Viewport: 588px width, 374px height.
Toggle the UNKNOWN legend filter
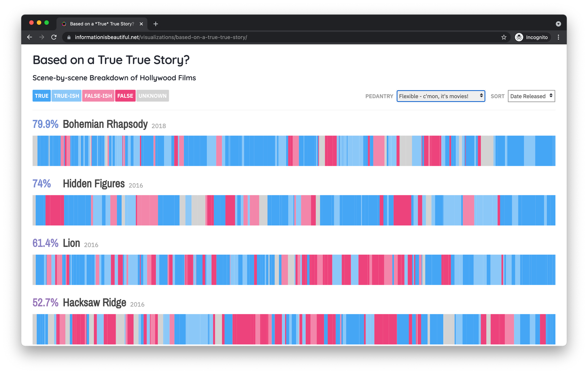153,96
